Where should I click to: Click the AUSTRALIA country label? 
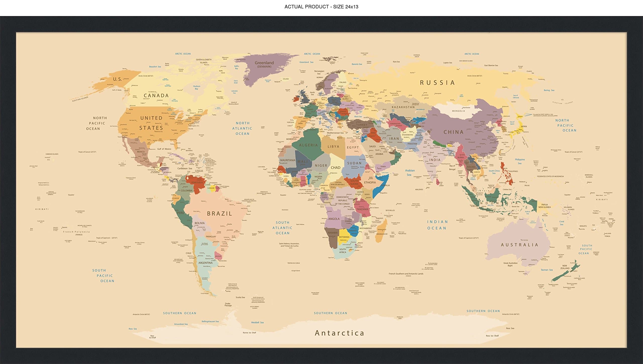519,245
